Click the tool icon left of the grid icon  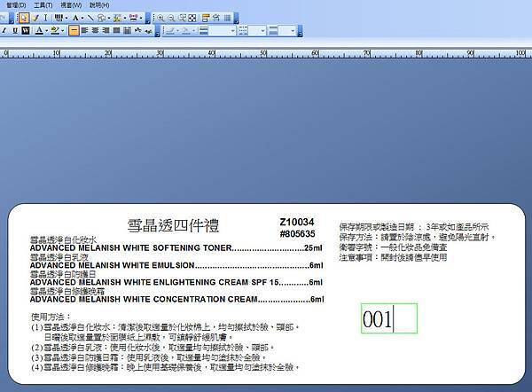tap(216, 18)
